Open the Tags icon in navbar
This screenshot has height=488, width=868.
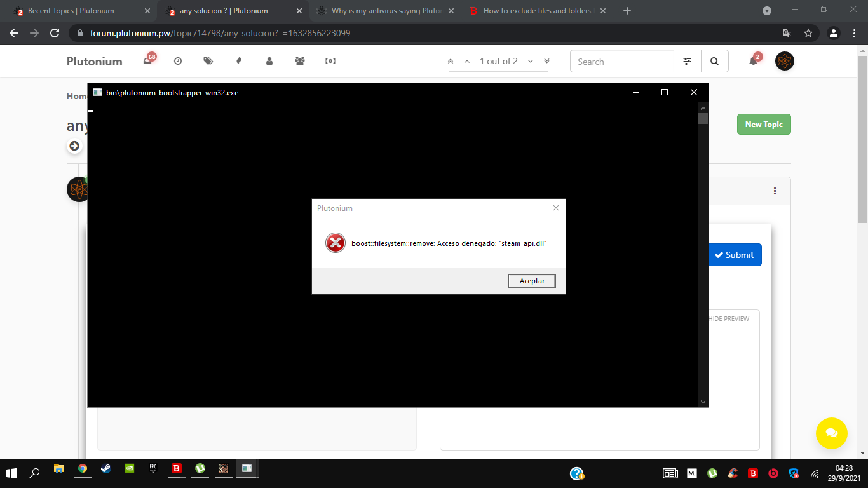[208, 62]
